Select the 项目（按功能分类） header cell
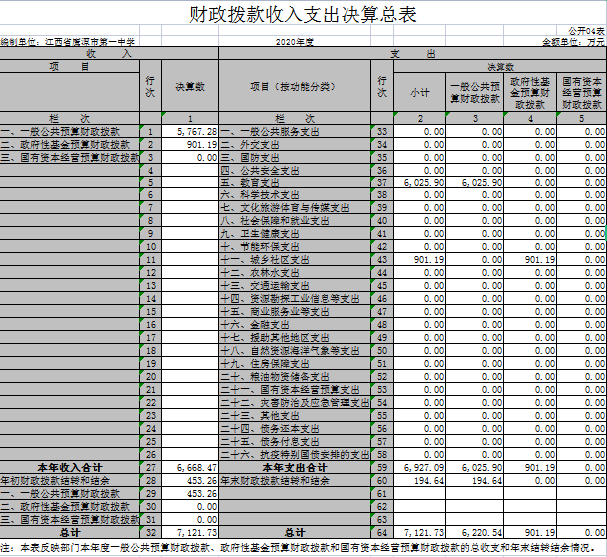This screenshot has width=607, height=557. pos(294,86)
